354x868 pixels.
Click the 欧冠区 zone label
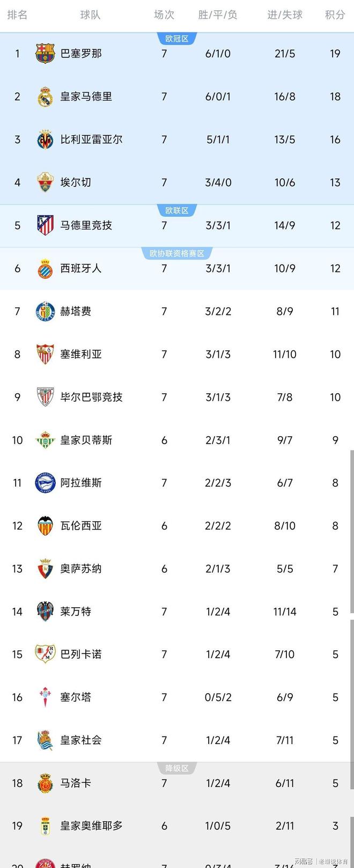[x=177, y=39]
